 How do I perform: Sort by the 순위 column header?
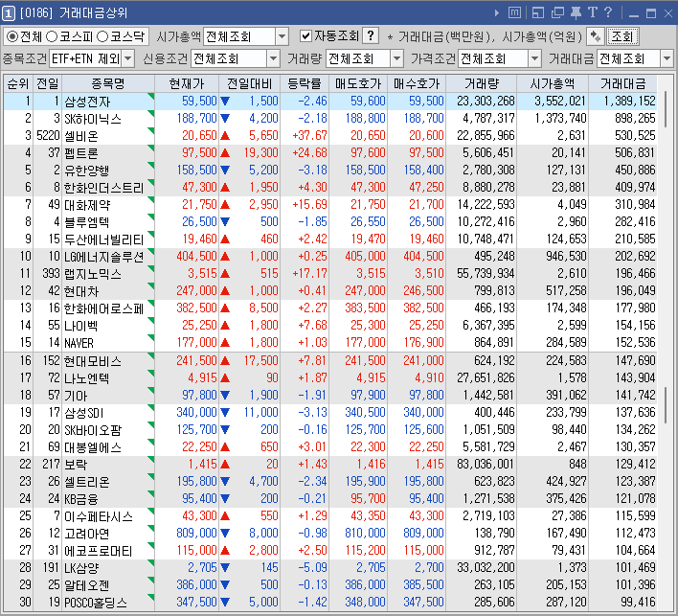(18, 83)
